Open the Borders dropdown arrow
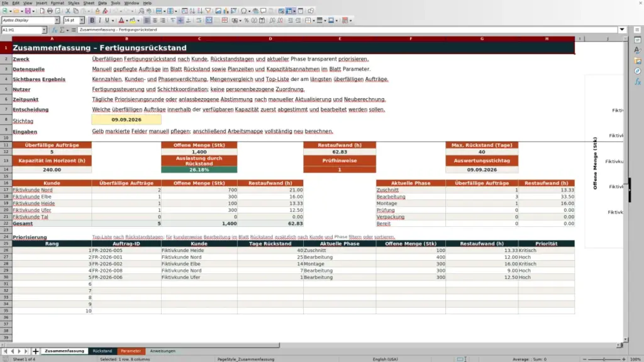Image resolution: width=644 pixels, height=362 pixels. click(314, 20)
